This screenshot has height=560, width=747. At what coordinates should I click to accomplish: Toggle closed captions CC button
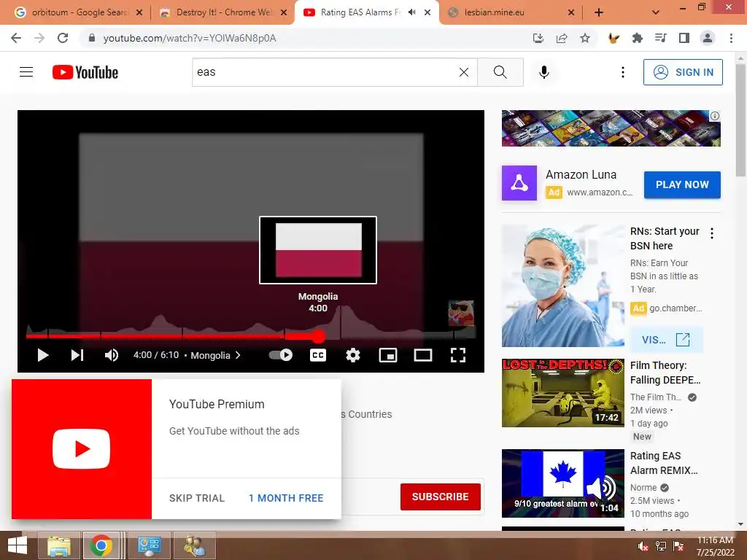(318, 355)
